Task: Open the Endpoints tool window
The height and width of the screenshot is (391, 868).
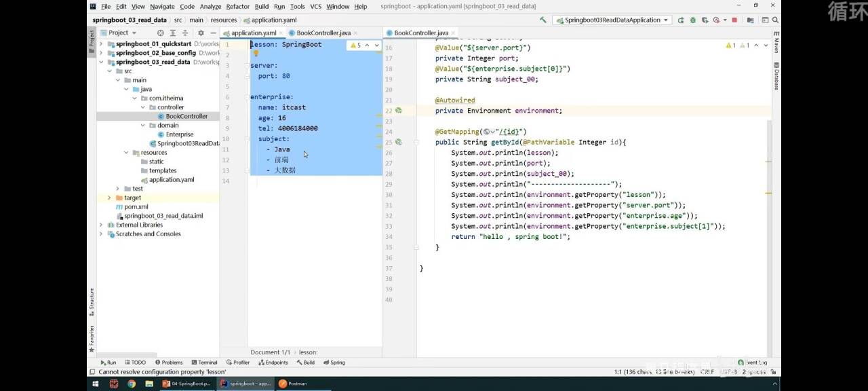Action: 273,362
